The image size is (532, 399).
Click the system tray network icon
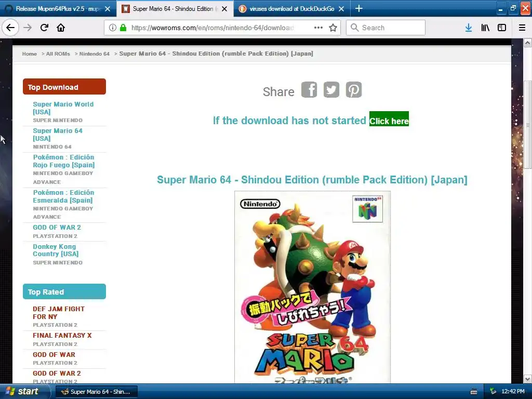coord(493,392)
